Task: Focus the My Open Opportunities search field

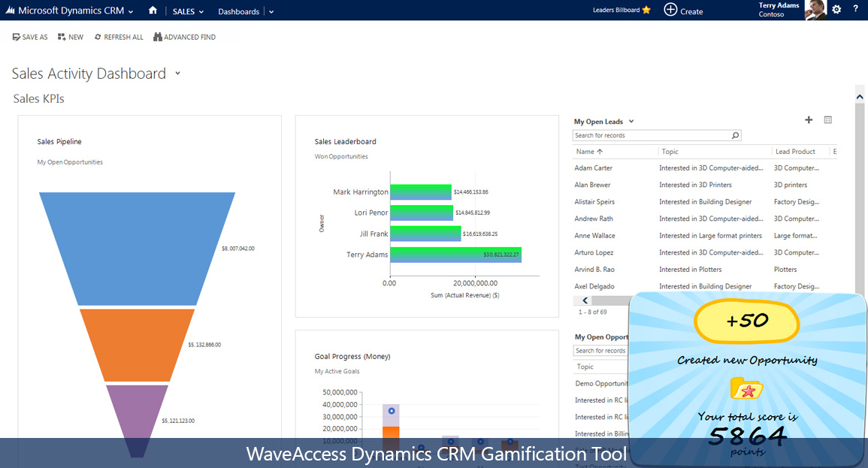Action: point(600,351)
